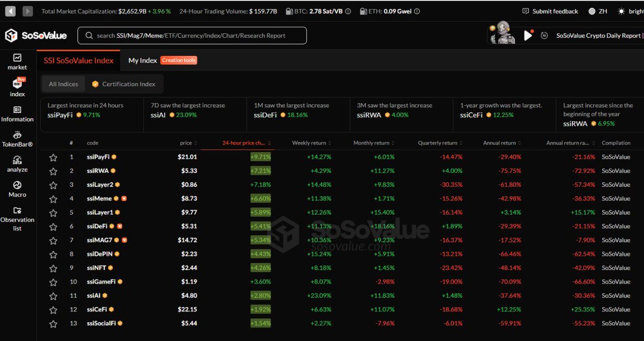644x341 pixels.
Task: Favorite ssiDeFi with its star
Action: (x=53, y=227)
